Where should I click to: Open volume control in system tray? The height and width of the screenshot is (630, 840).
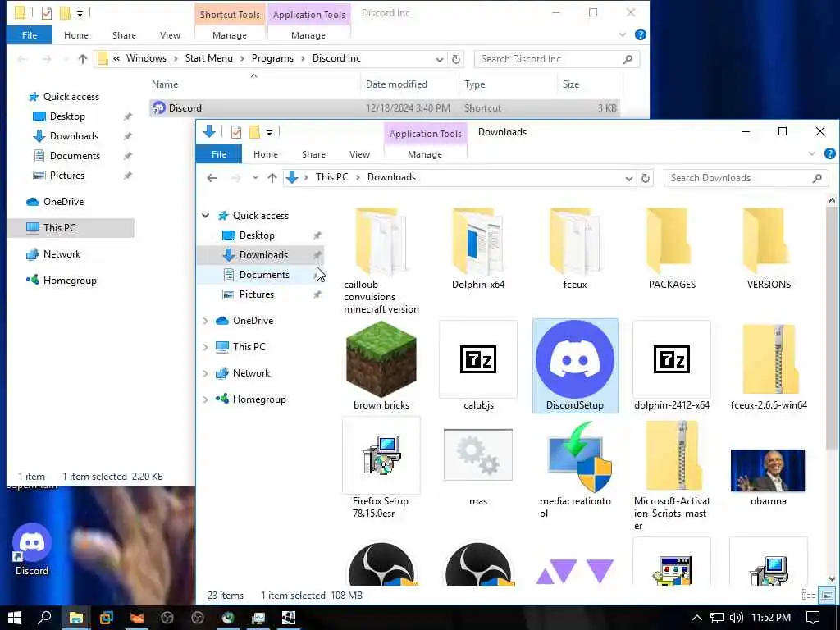(x=737, y=618)
